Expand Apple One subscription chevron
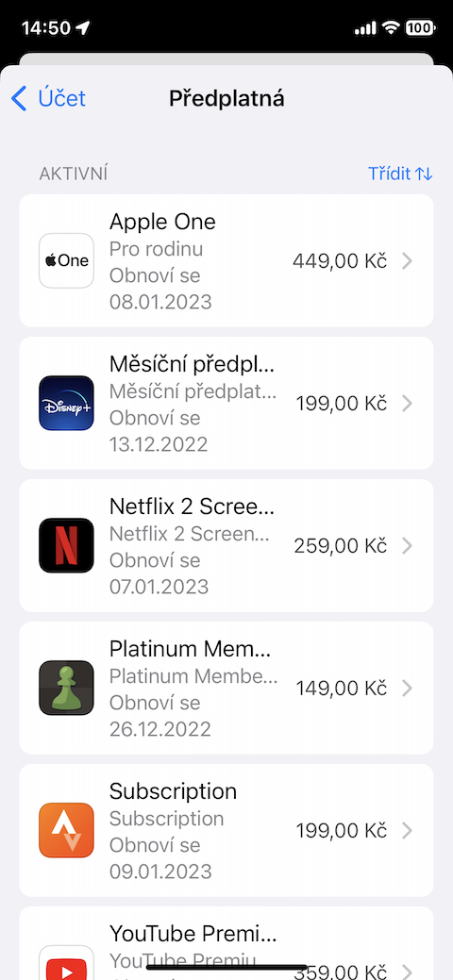453x980 pixels. click(x=408, y=260)
